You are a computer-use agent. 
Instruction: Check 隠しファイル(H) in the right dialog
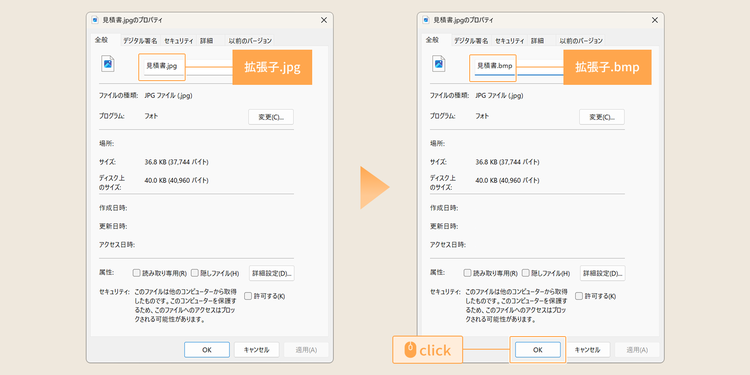point(526,273)
